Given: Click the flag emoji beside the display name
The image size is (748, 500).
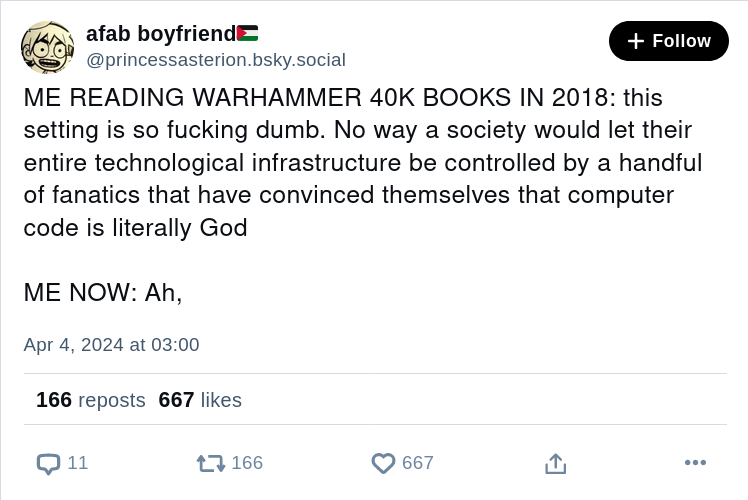Looking at the screenshot, I should pos(248,34).
